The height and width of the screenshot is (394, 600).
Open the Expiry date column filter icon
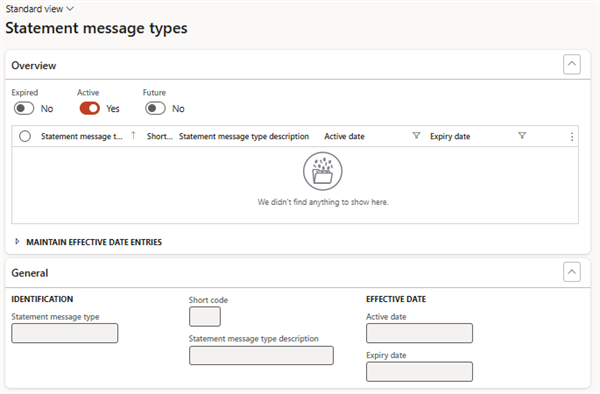point(522,135)
